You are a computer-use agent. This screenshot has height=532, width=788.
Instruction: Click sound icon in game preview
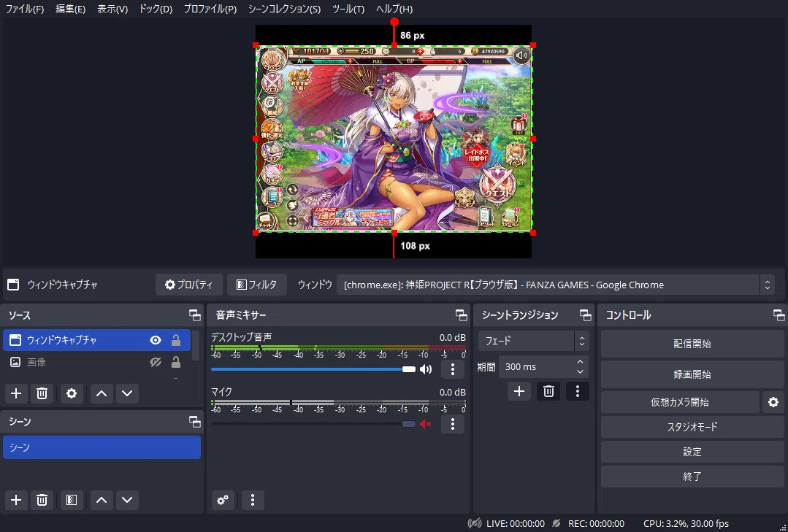[x=522, y=55]
